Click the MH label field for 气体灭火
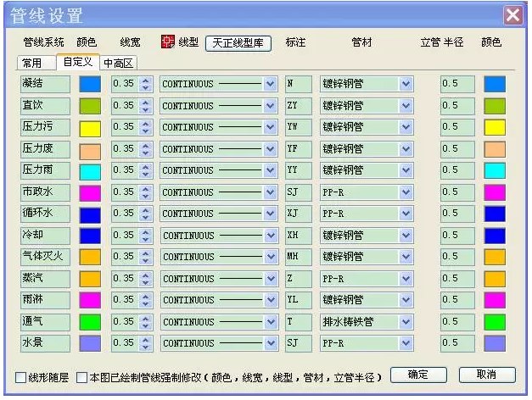532x400 pixels. (299, 257)
